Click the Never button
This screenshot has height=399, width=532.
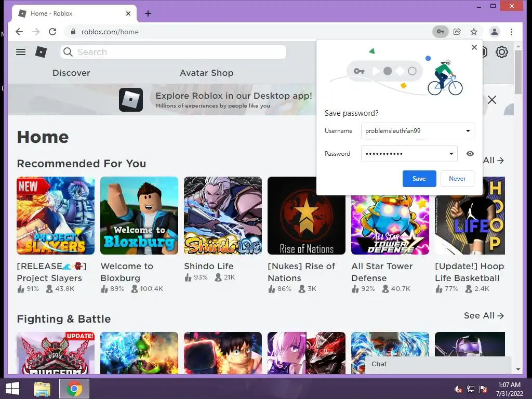457,179
